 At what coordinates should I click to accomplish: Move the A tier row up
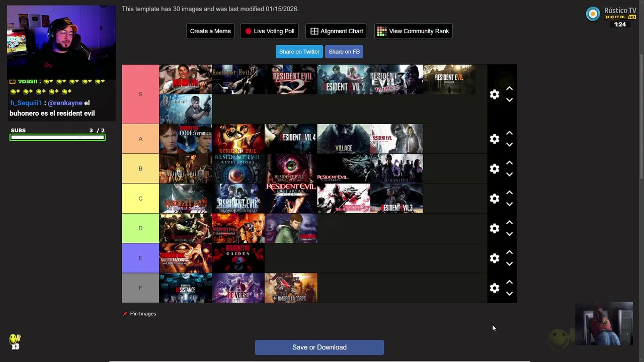[x=509, y=133]
